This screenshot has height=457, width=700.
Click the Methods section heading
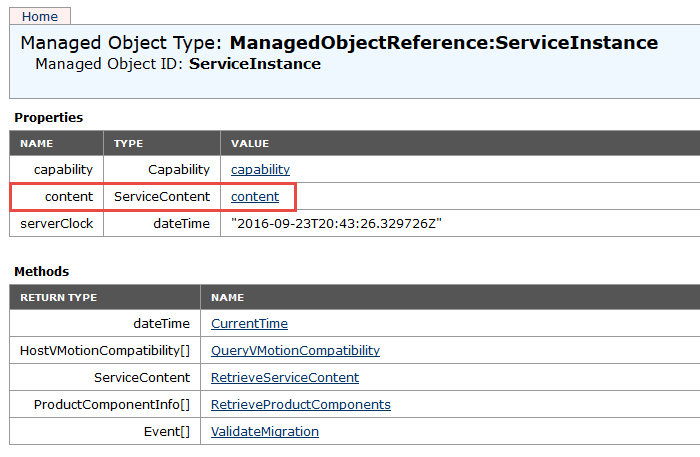pyautogui.click(x=41, y=271)
